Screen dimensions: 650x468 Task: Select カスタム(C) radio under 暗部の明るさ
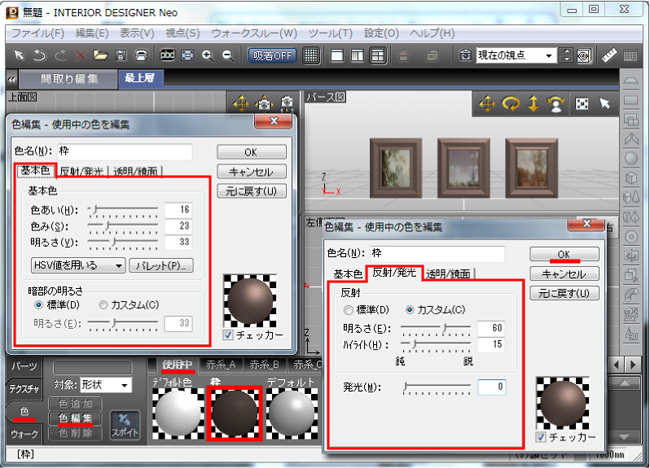(x=103, y=304)
